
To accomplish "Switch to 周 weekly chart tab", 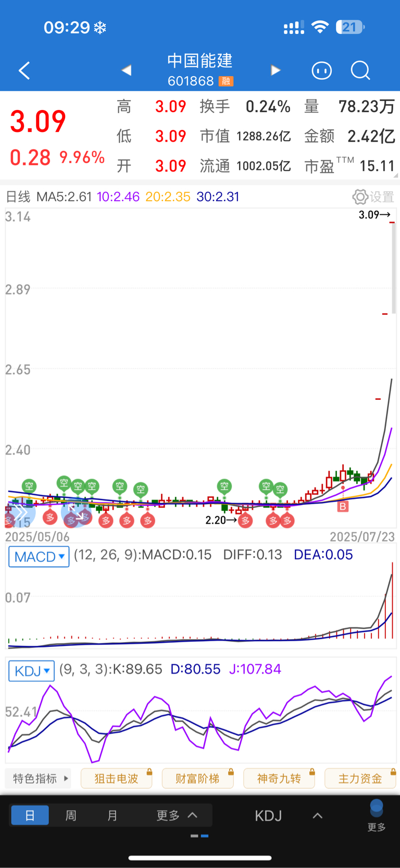I will click(x=71, y=815).
